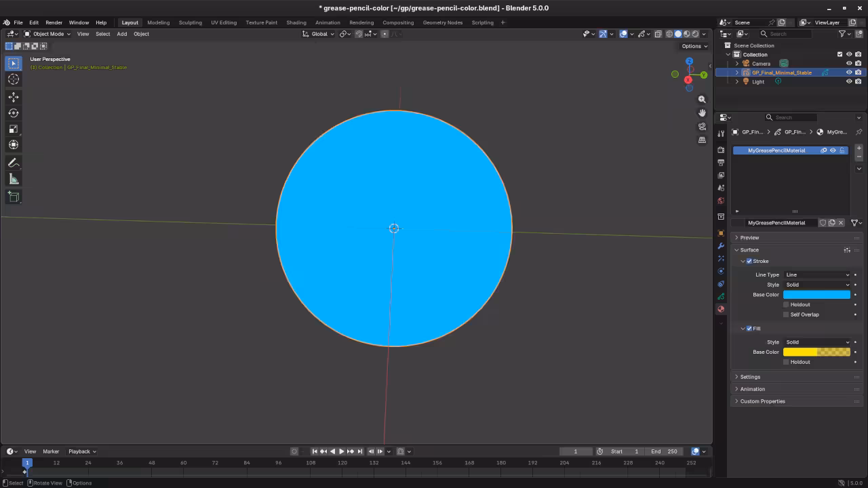Image resolution: width=868 pixels, height=488 pixels.
Task: Open the Options popover in the viewport
Action: pyautogui.click(x=693, y=45)
